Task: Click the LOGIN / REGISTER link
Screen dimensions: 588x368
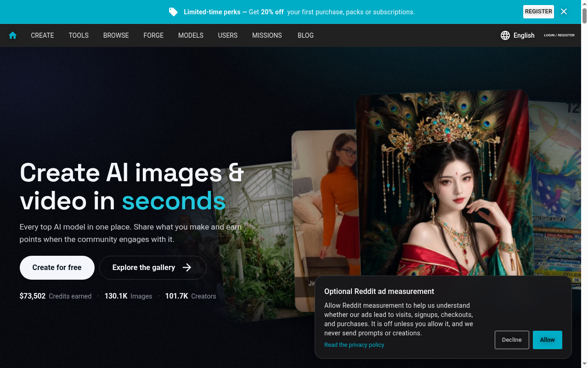Action: coord(559,35)
